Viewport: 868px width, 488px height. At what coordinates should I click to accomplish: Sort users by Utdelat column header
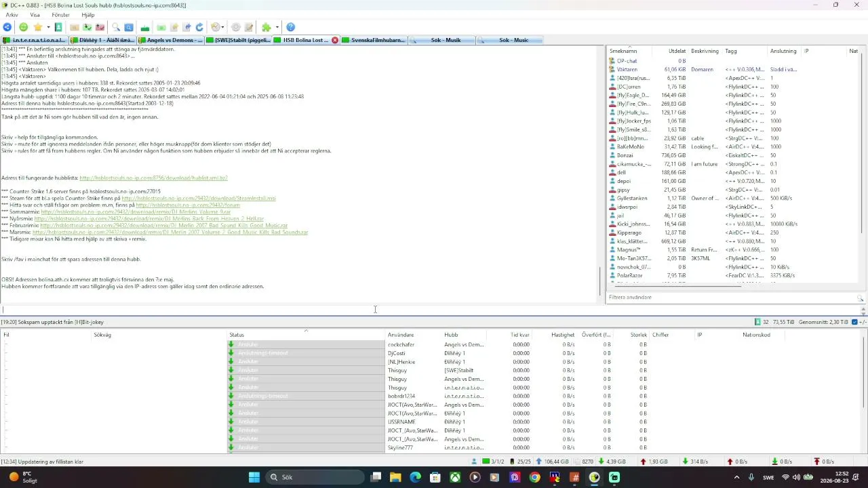[669, 51]
